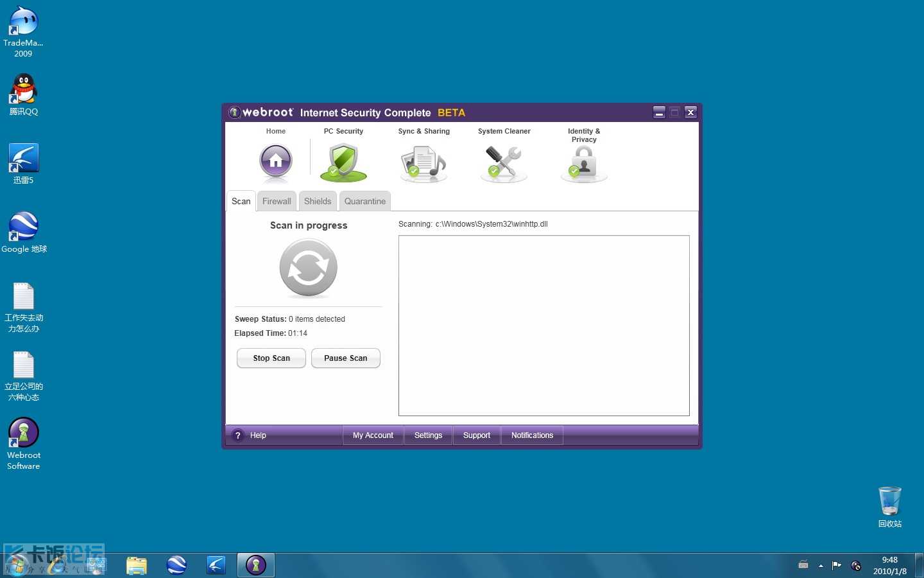Open System Cleaner tools icon
Screen dimensions: 924x578
point(504,163)
